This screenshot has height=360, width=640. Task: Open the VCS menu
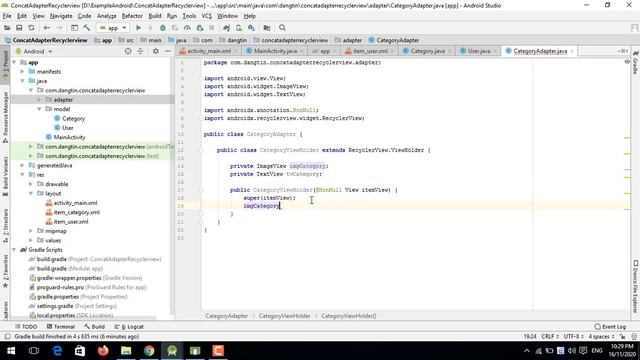click(207, 16)
